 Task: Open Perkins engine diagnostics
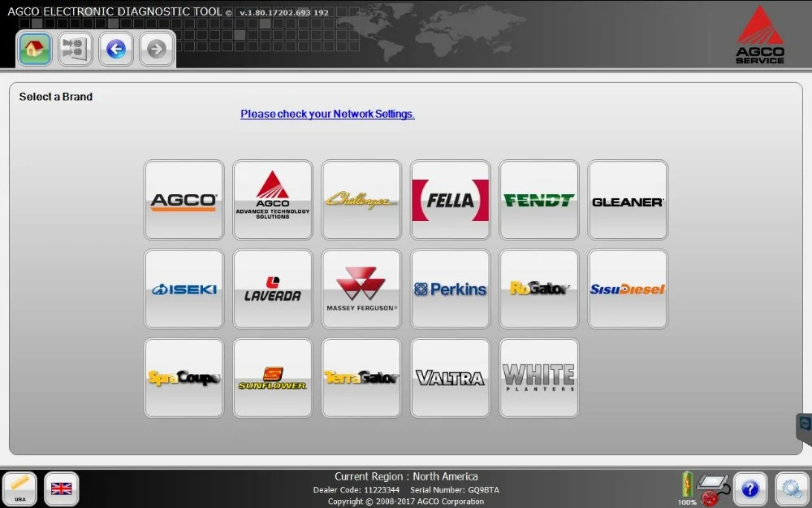pos(450,288)
